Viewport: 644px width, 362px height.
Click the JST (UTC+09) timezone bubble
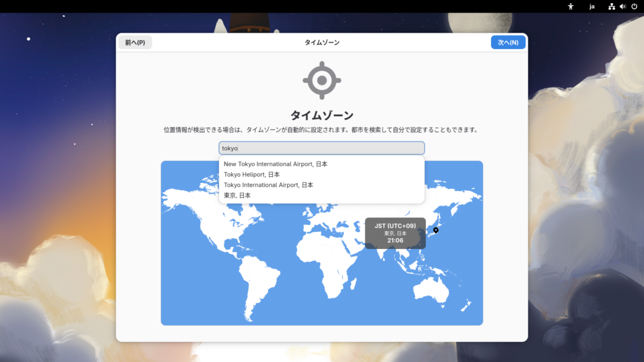(x=395, y=233)
